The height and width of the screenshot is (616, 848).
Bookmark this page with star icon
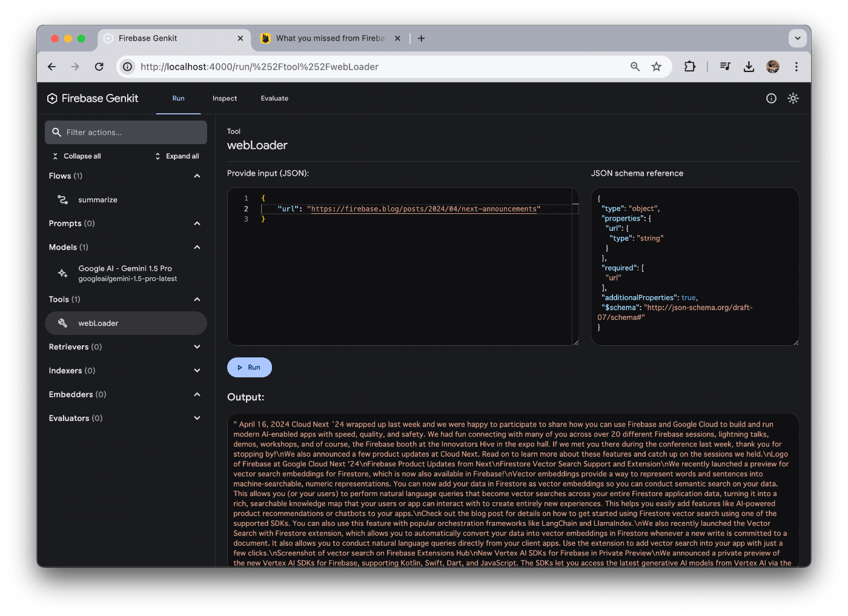tap(657, 67)
